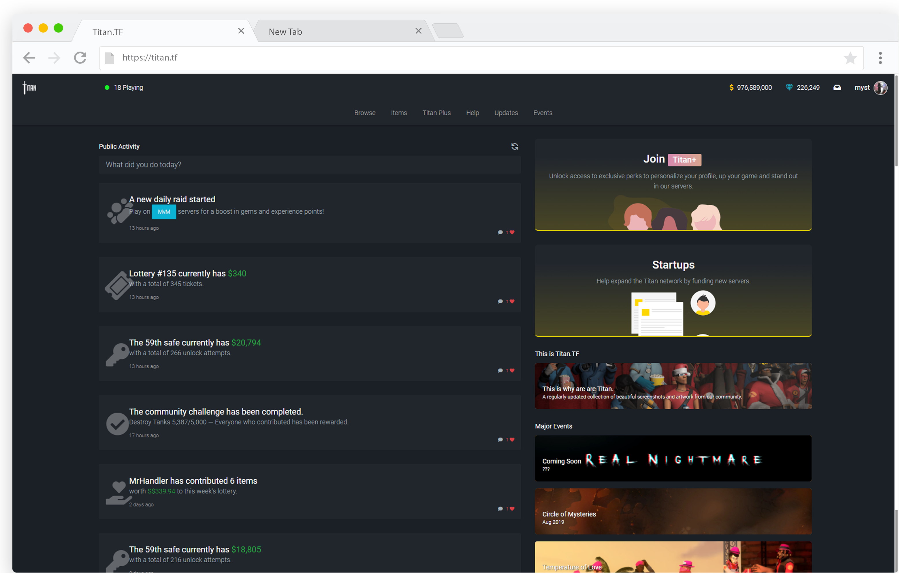Click the Titan+ badge
Screen dimensions: 911x588
[x=685, y=160]
